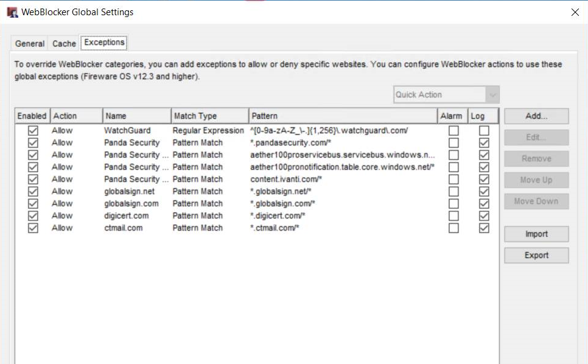Uncheck Enabled for the digicert.com exception

click(x=32, y=215)
